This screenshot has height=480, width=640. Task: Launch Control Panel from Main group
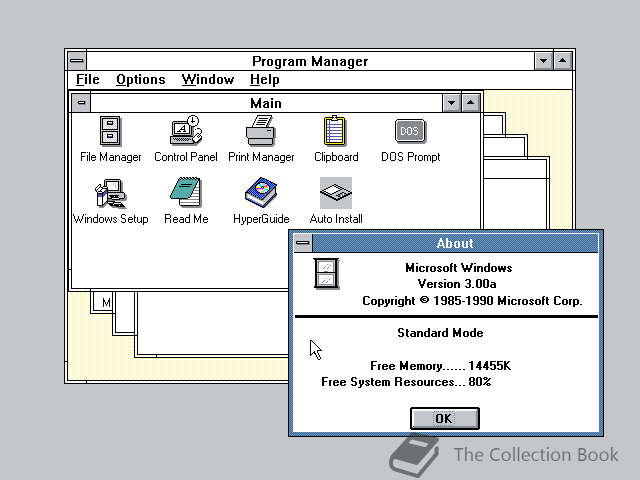tap(186, 131)
